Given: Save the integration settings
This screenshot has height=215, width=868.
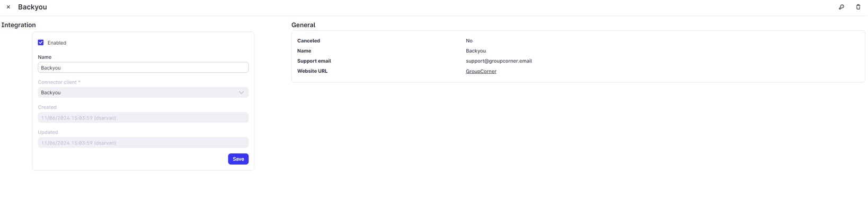Looking at the screenshot, I should (x=238, y=159).
